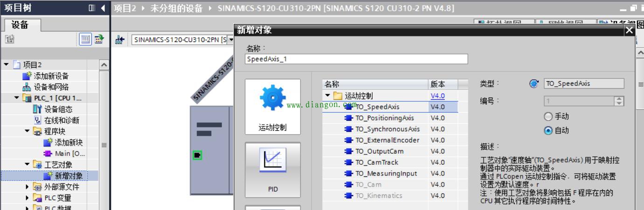Choose the TO_ExternalEncoder technology object
This screenshot has width=644, height=210.
point(387,140)
